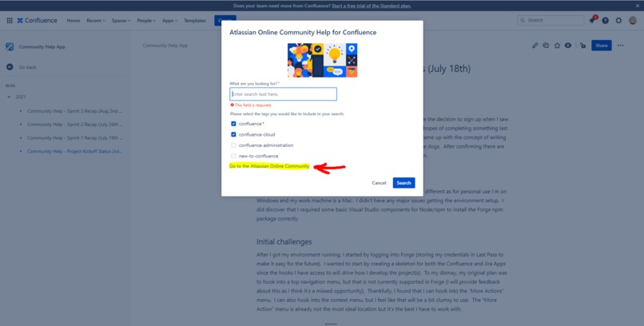Viewport: 644px width, 326px height.
Task: Open the page restrictions lock icon
Action: click(x=582, y=46)
